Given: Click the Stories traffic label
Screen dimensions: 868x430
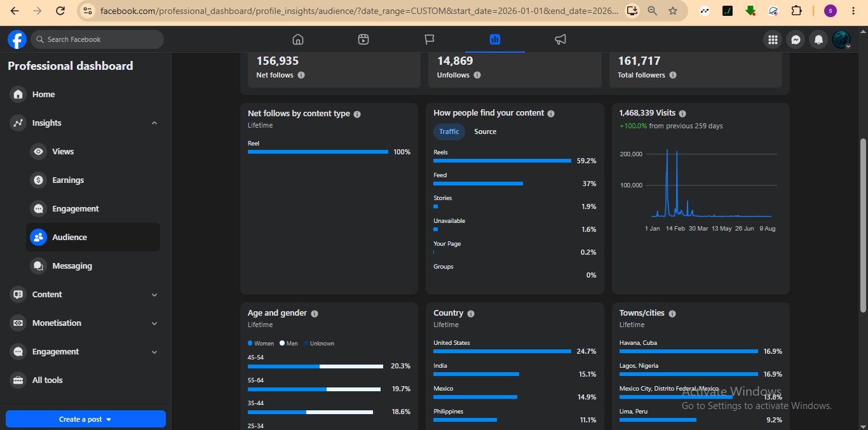Looking at the screenshot, I should 442,198.
